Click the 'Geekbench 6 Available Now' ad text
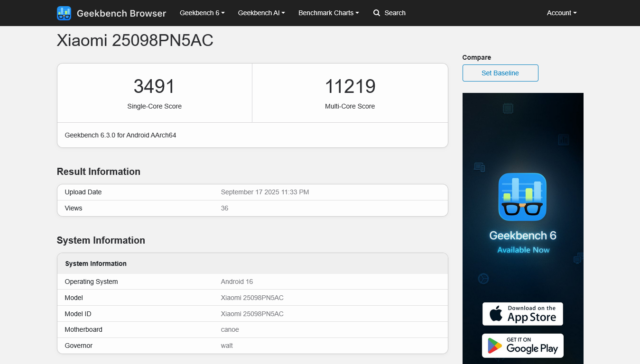 tap(523, 242)
